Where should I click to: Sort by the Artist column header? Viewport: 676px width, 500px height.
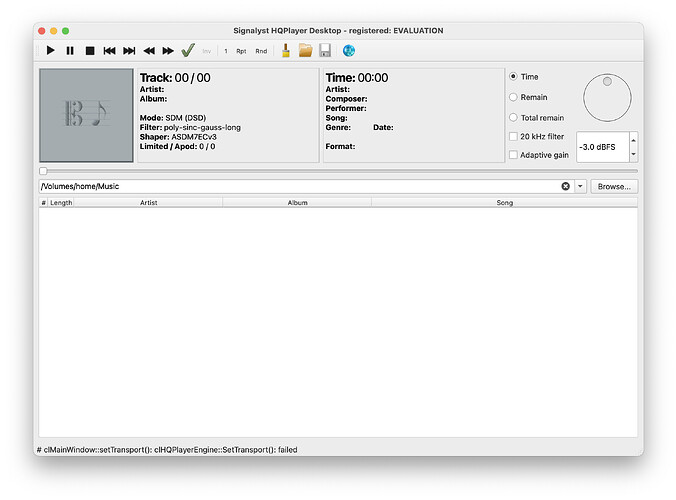pyautogui.click(x=148, y=203)
